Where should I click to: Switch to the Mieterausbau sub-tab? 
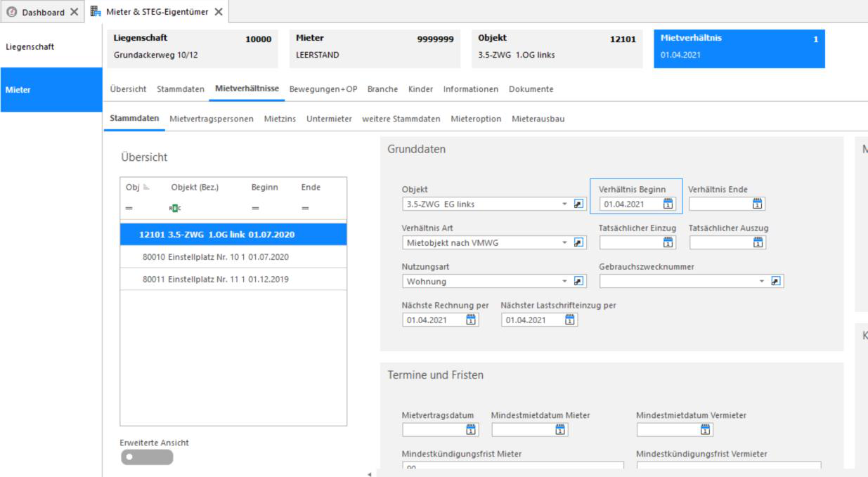[538, 119]
